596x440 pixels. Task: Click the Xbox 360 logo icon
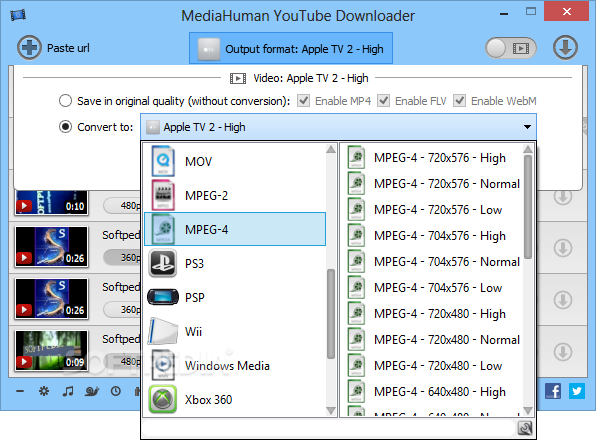(163, 399)
